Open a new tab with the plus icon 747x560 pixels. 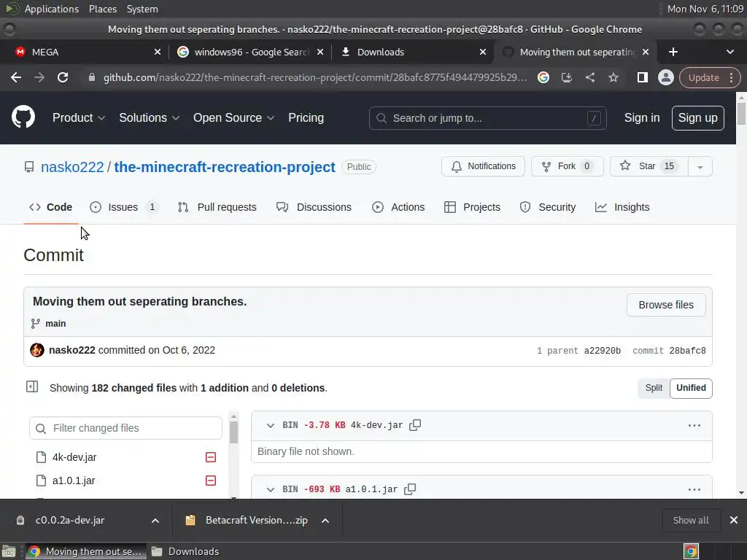coord(673,52)
